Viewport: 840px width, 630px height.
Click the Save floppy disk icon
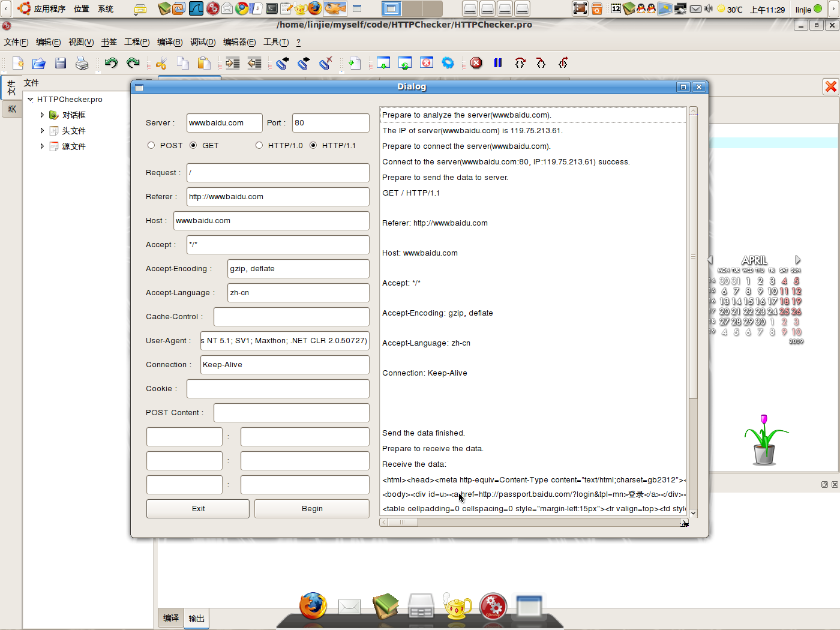pyautogui.click(x=61, y=63)
